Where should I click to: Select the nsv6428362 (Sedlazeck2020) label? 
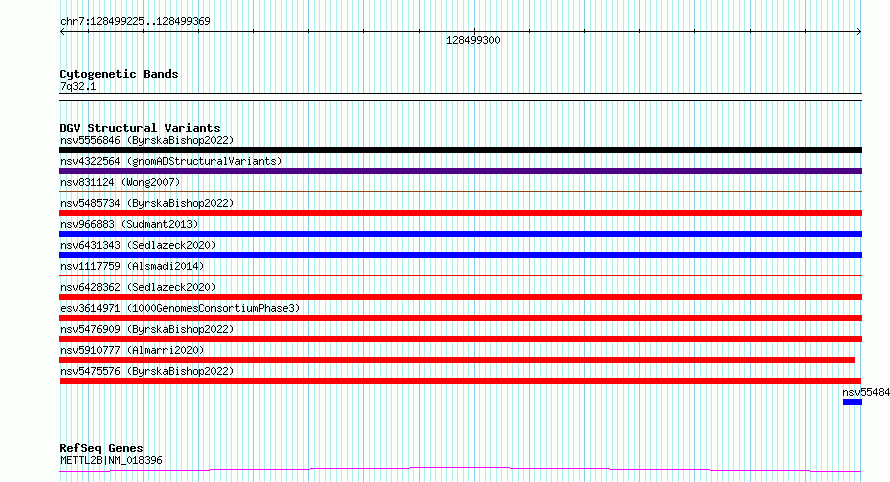click(x=138, y=287)
